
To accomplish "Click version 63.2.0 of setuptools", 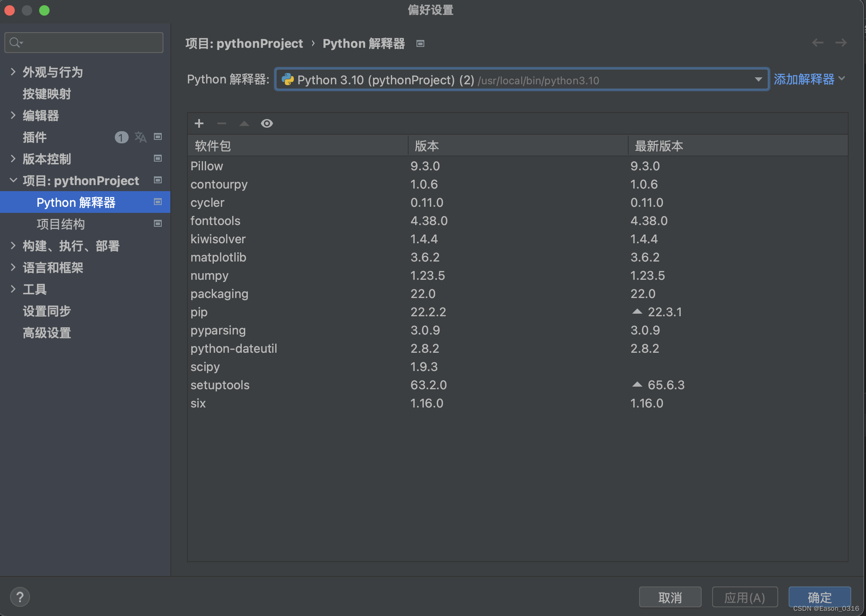I will pyautogui.click(x=429, y=385).
